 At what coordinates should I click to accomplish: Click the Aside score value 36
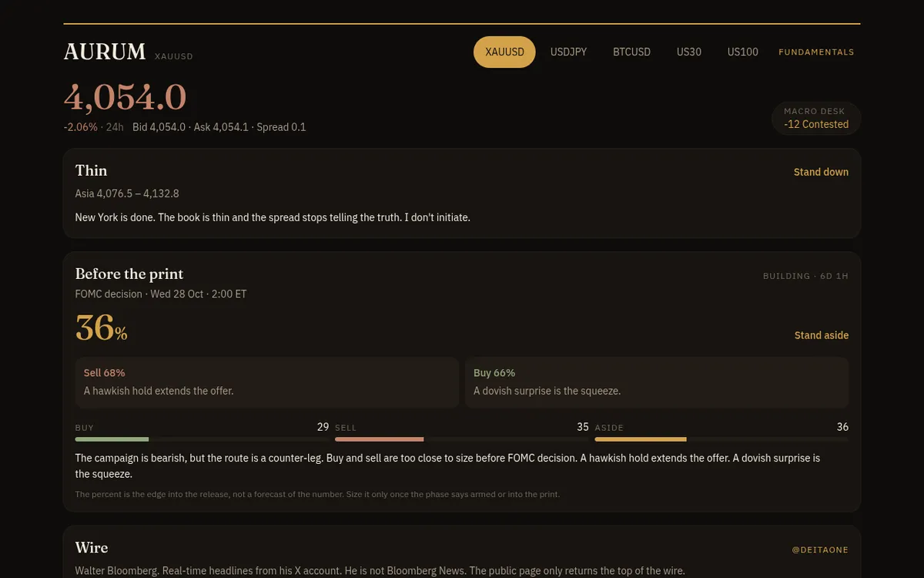click(x=842, y=427)
